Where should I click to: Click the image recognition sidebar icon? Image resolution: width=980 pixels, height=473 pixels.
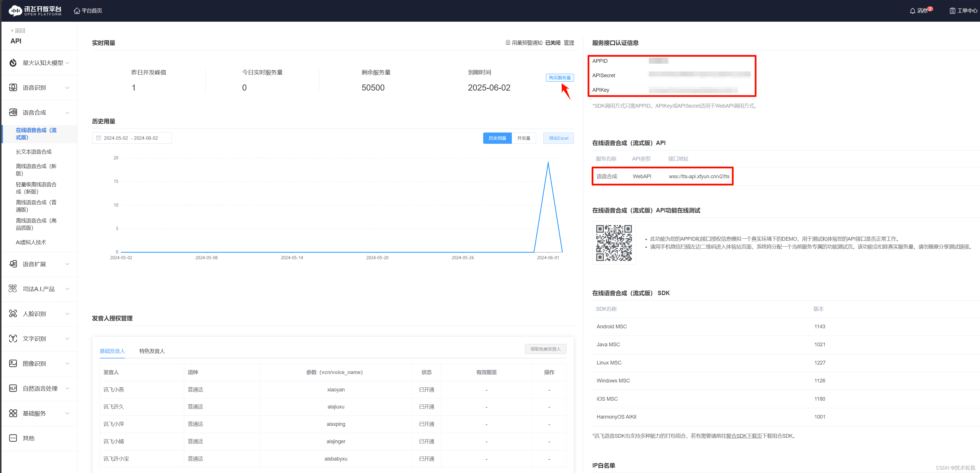13,363
